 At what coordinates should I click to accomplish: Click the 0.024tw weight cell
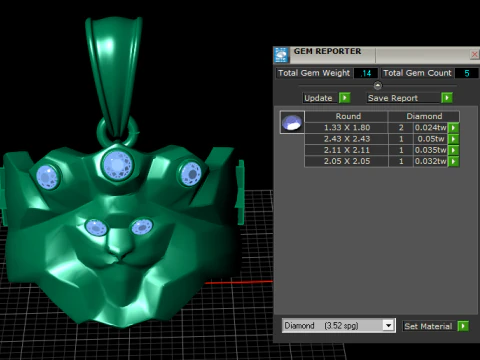point(430,128)
